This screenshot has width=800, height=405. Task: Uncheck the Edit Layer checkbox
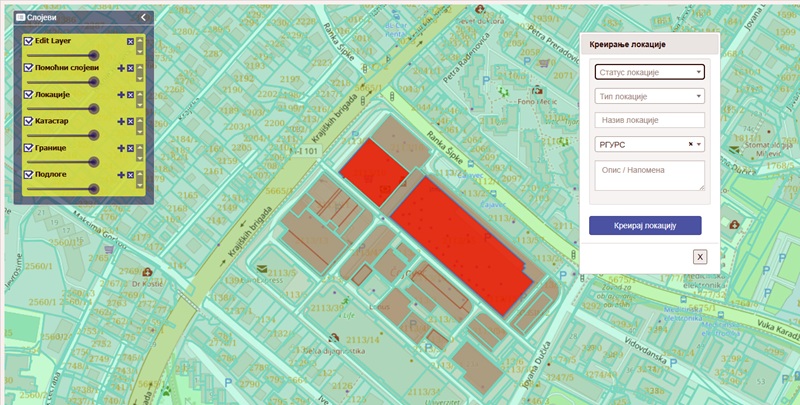pos(28,41)
